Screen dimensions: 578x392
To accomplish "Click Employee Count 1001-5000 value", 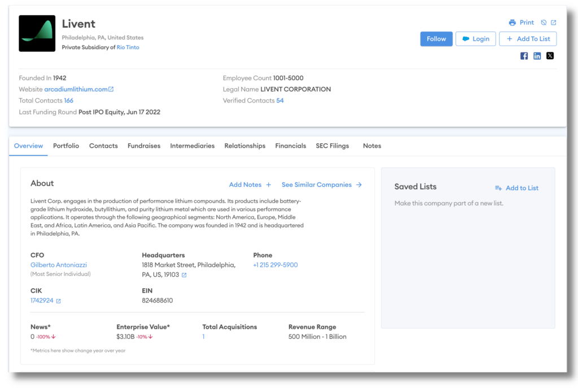I will click(288, 78).
